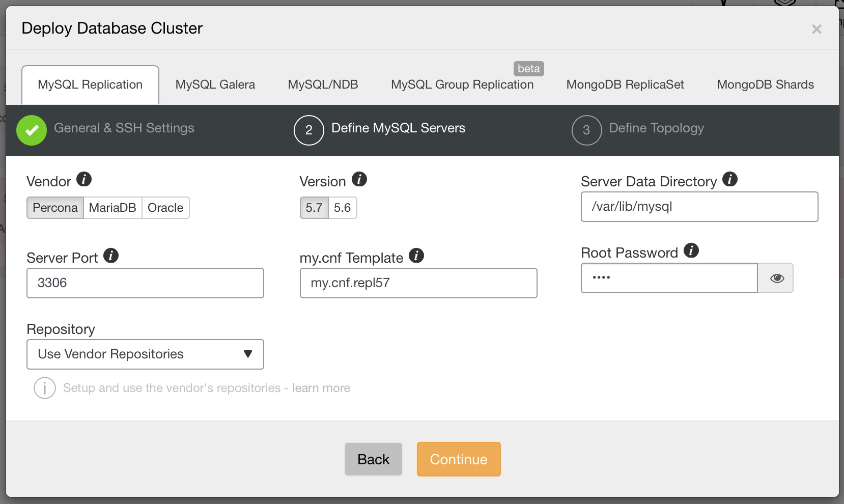844x504 pixels.
Task: Choose version 5.7
Action: coord(314,208)
